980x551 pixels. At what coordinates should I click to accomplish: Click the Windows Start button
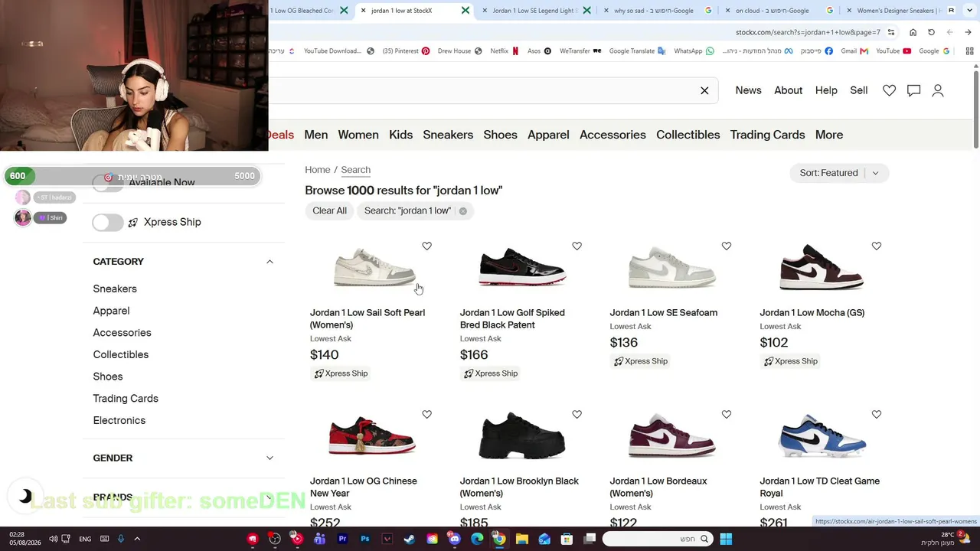point(726,539)
